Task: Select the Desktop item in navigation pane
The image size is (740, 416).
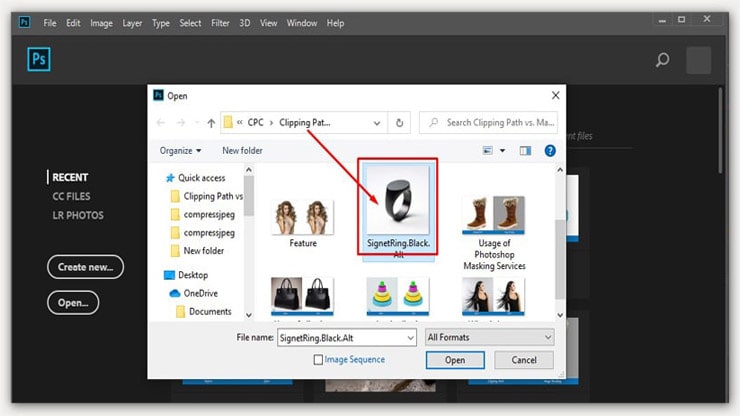Action: pos(195,274)
